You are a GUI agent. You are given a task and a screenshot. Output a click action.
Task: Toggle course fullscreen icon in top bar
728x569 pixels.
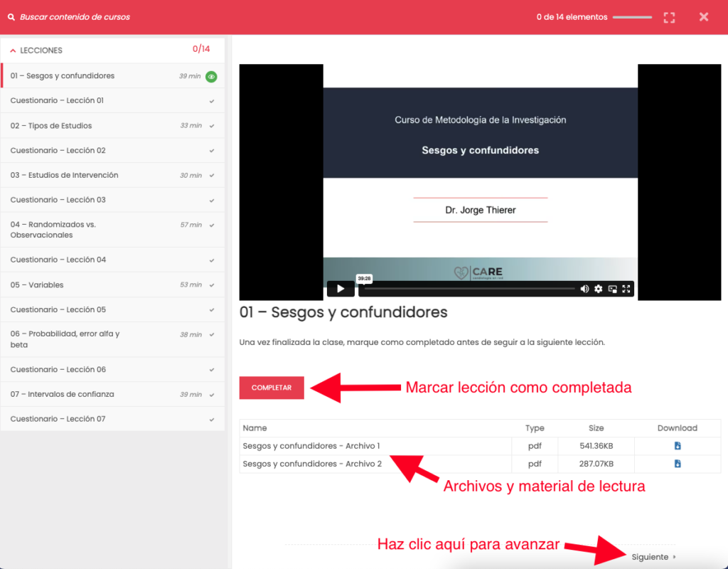[669, 17]
